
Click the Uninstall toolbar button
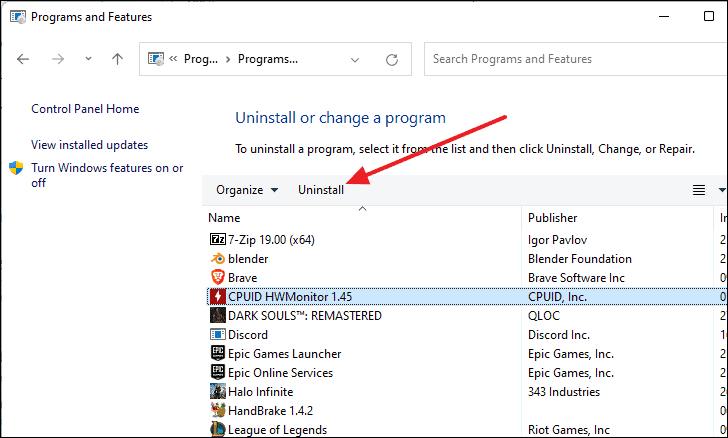[x=321, y=190]
